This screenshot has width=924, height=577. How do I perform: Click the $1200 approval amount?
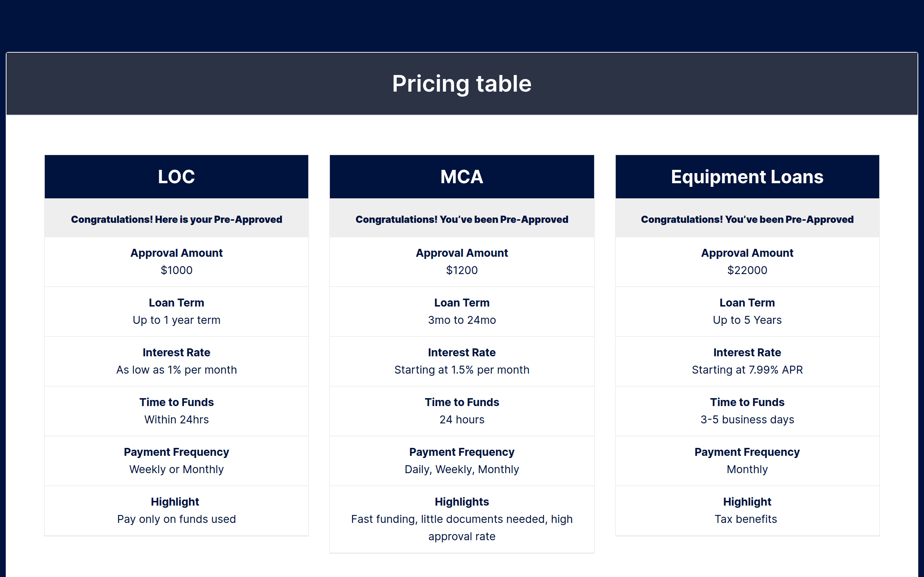coord(462,270)
